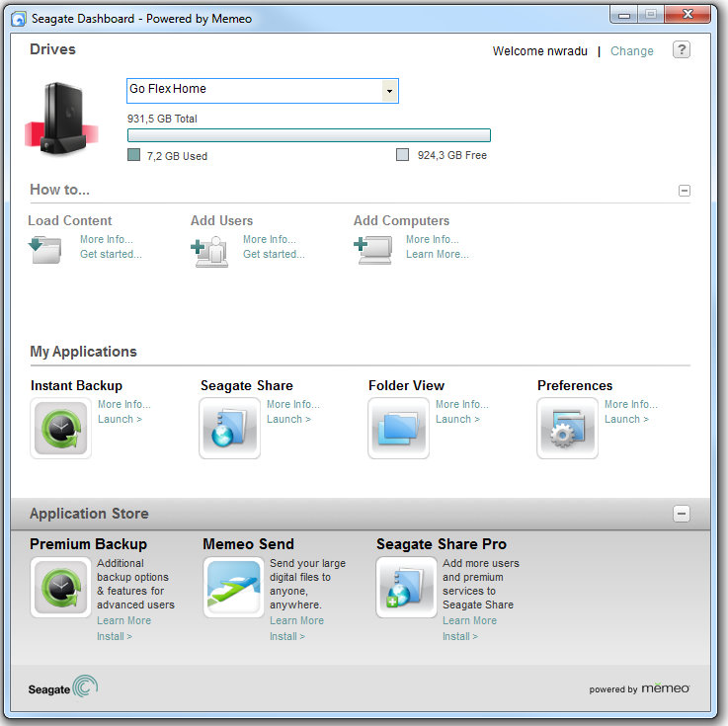
Task: Click the Add Computers icon
Action: point(372,250)
